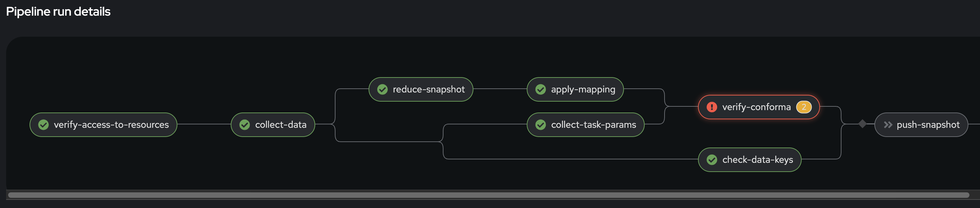Click the red error icon on verify-conforma

pos(712,107)
